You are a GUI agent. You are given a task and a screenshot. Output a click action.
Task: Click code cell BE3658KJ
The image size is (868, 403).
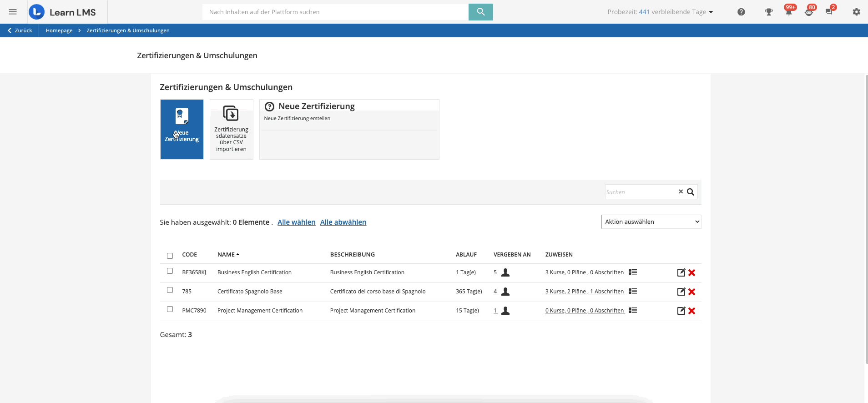(194, 272)
